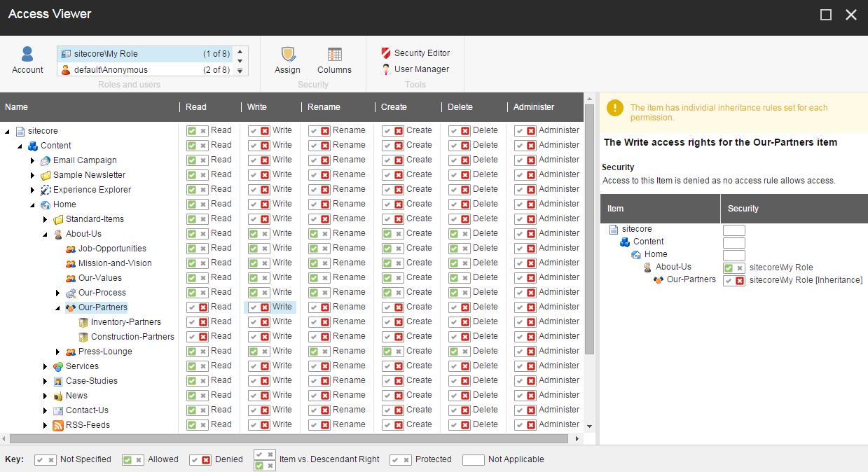Click the Delete permission box for About-Us
The height and width of the screenshot is (472, 868).
pyautogui.click(x=460, y=234)
